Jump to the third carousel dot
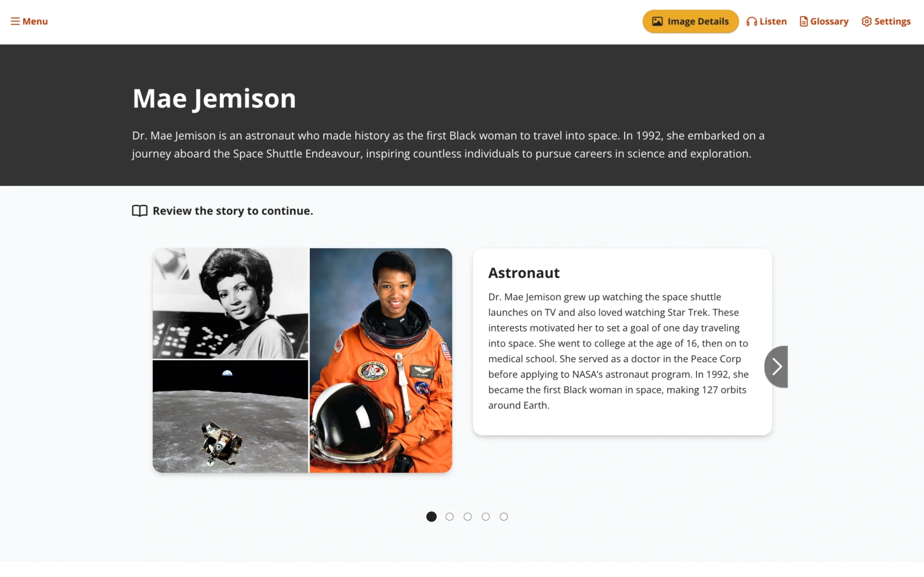Screen dimensions: 924x577 click(467, 517)
